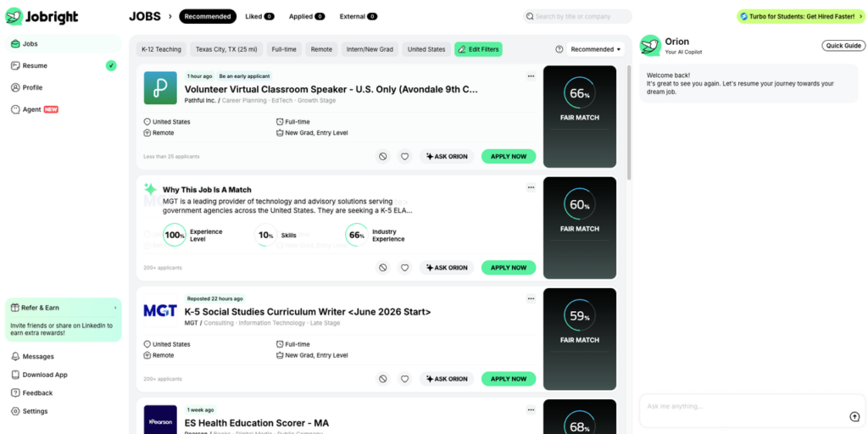The height and width of the screenshot is (434, 868).
Task: Open more options on Pathful job card
Action: 531,76
